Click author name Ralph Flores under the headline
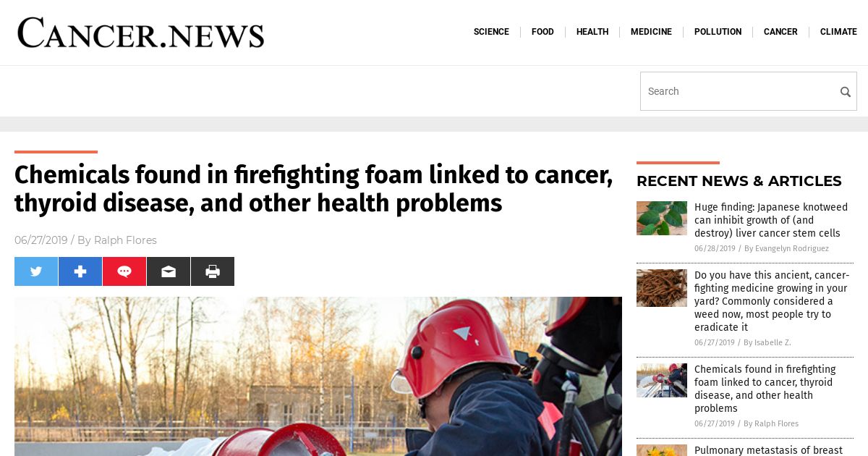 point(125,240)
